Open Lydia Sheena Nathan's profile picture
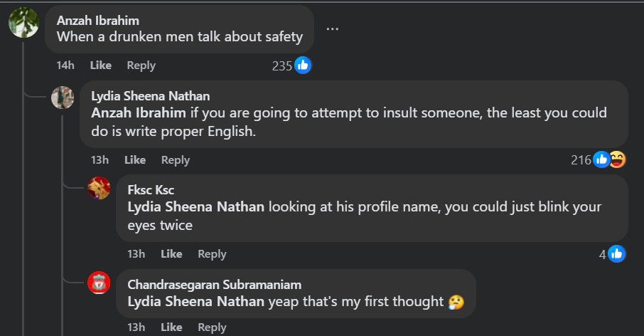This screenshot has height=336, width=644. [63, 97]
